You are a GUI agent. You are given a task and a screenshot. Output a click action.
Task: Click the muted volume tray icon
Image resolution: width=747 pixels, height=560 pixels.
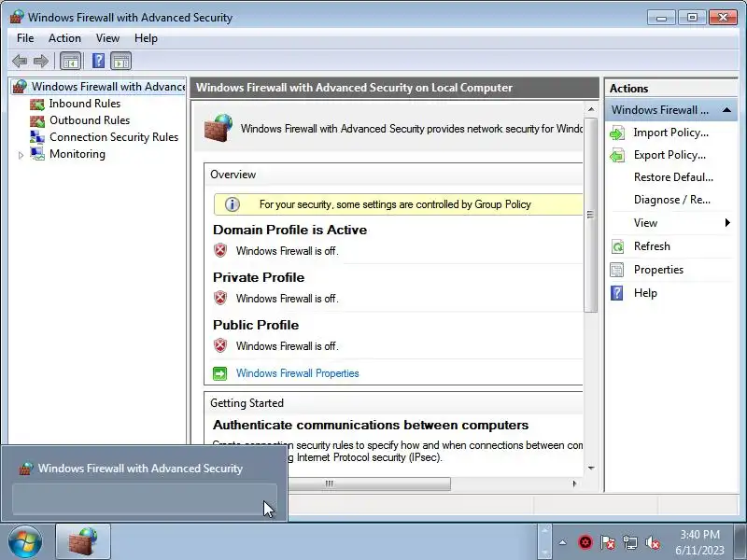[x=652, y=542]
